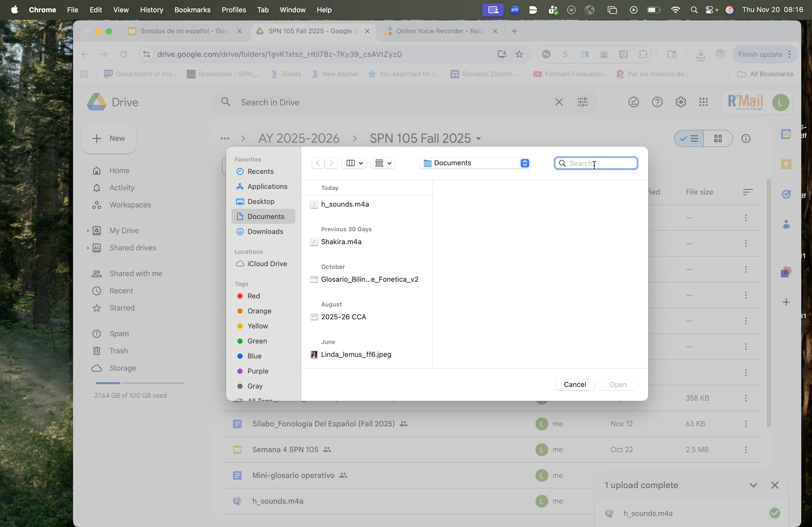The width and height of the screenshot is (812, 527).
Task: Open Home in Drive sidebar
Action: click(x=119, y=170)
